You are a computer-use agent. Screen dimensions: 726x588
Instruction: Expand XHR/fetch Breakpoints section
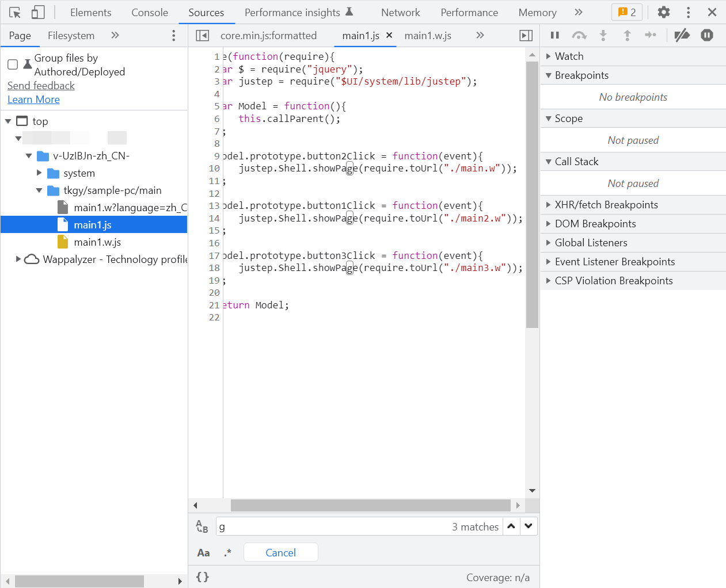tap(606, 205)
